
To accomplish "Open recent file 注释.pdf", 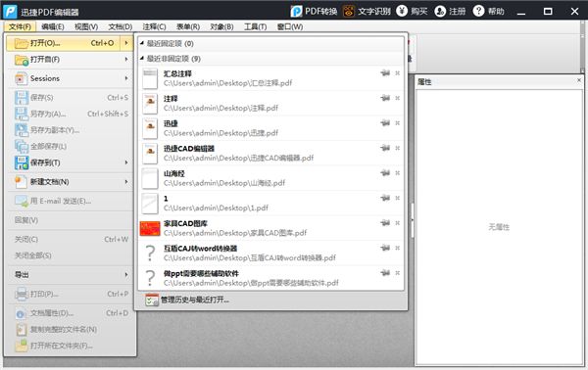I will pyautogui.click(x=271, y=104).
